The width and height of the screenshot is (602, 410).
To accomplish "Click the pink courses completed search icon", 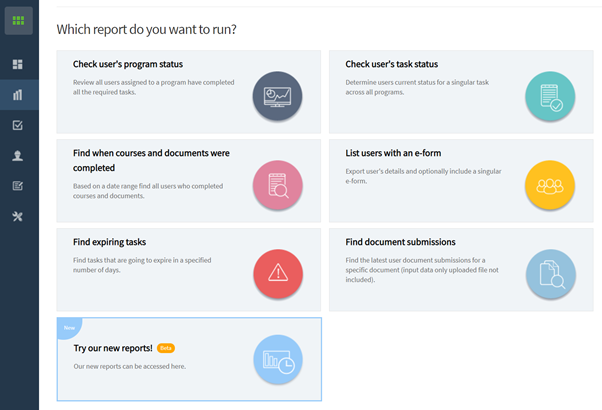I will point(277,185).
